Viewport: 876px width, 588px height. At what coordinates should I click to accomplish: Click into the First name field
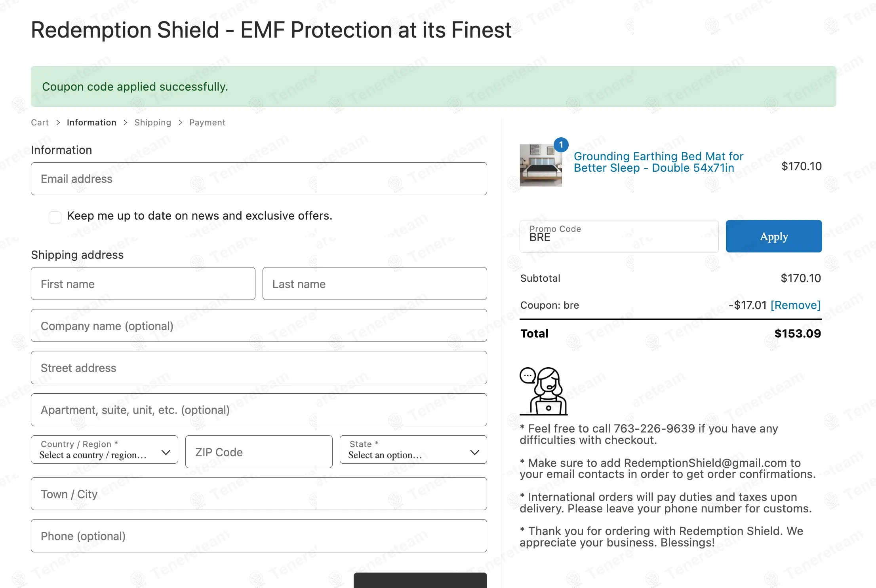pos(143,284)
